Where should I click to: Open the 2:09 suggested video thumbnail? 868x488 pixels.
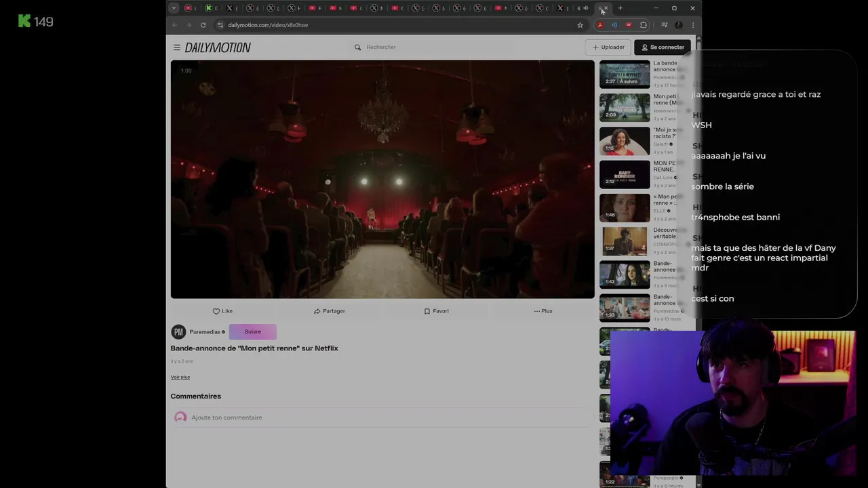[x=625, y=107]
